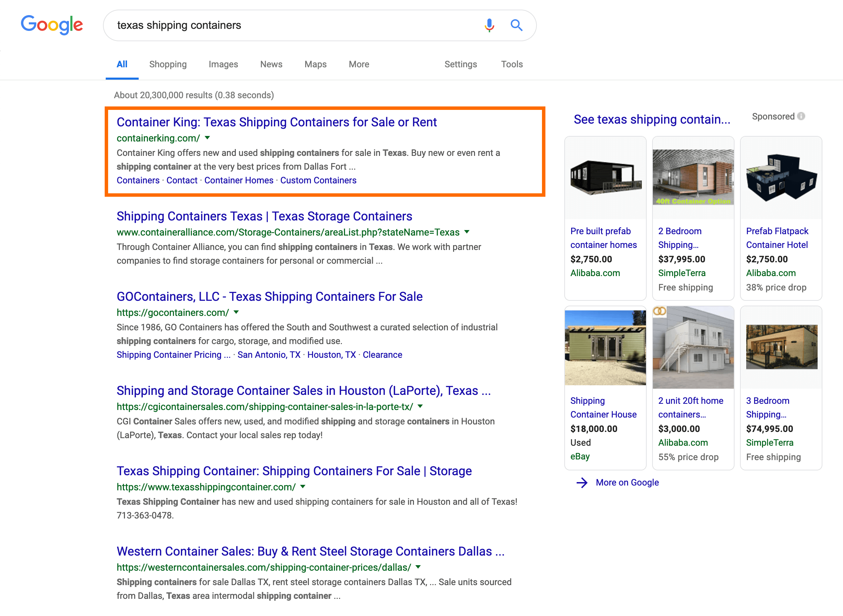This screenshot has width=843, height=616.
Task: Expand dropdown arrow next to containeralliance.com URL
Action: 466,232
